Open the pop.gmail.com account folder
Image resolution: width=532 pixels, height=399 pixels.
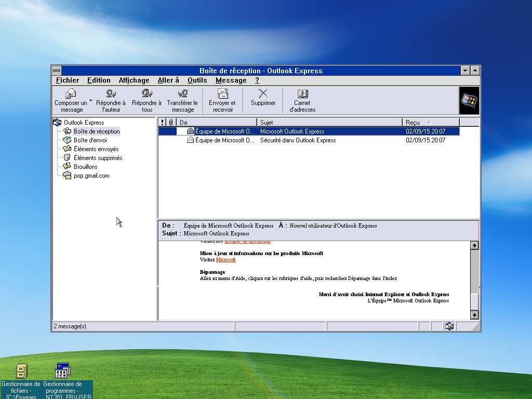tap(91, 176)
